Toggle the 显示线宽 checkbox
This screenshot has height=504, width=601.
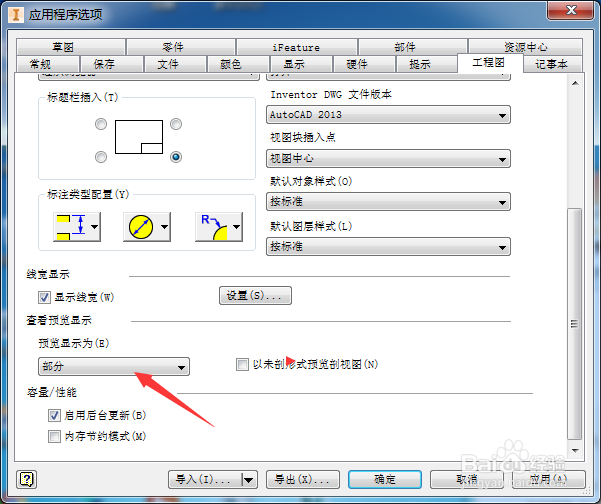[x=44, y=297]
